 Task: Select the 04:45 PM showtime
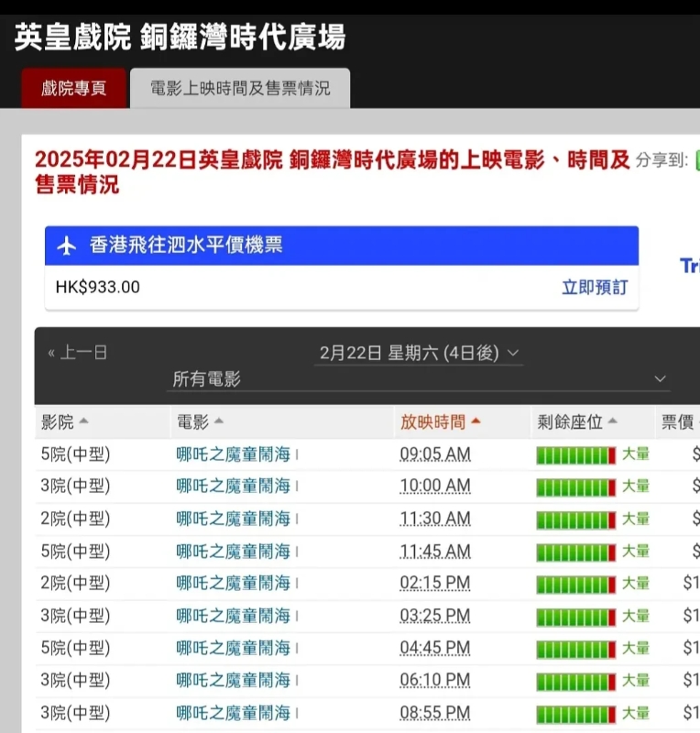[435, 649]
